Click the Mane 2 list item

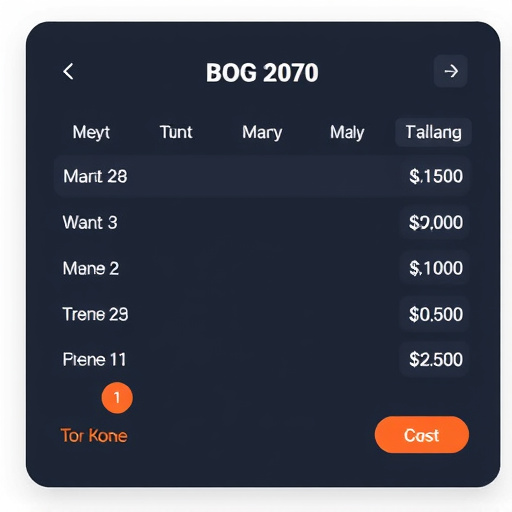pyautogui.click(x=262, y=268)
